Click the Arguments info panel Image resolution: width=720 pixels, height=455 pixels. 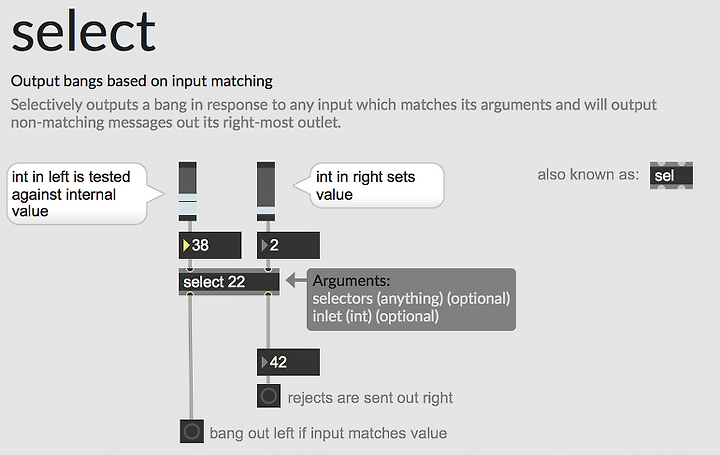coord(411,299)
